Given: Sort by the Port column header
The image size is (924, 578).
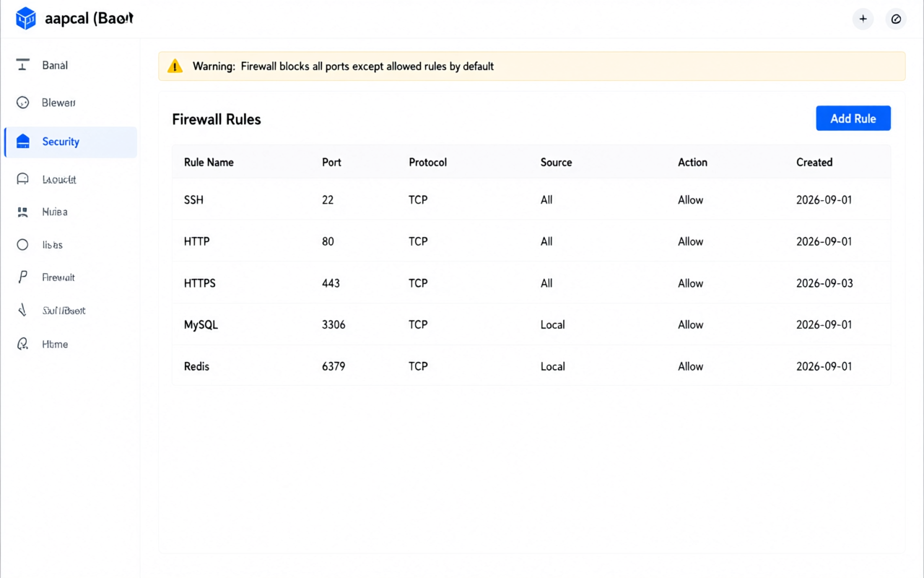Looking at the screenshot, I should [x=331, y=163].
